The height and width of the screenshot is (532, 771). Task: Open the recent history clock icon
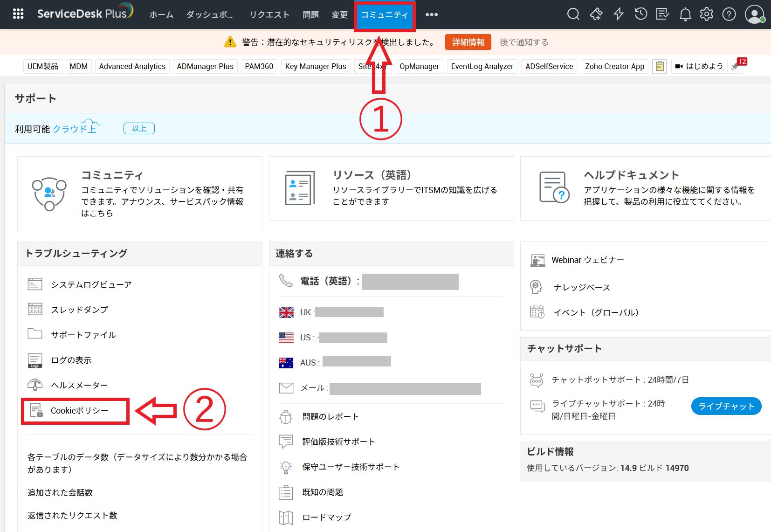tap(640, 14)
